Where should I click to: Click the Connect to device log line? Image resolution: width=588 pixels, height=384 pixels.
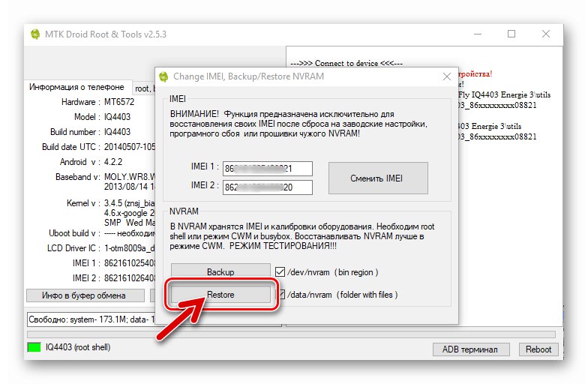pyautogui.click(x=346, y=63)
